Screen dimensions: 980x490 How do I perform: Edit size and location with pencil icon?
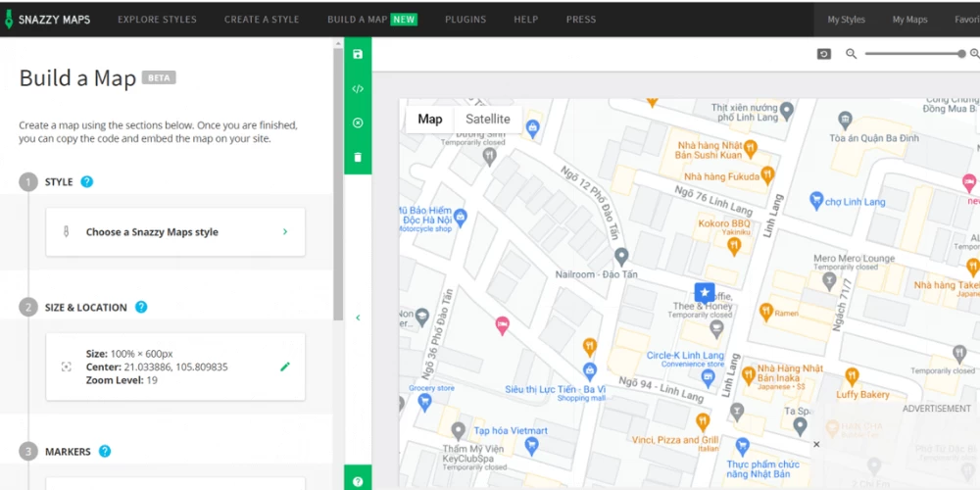point(285,367)
